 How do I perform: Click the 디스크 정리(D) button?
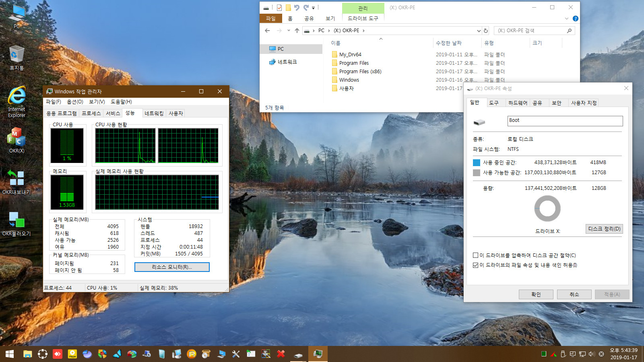pos(604,229)
